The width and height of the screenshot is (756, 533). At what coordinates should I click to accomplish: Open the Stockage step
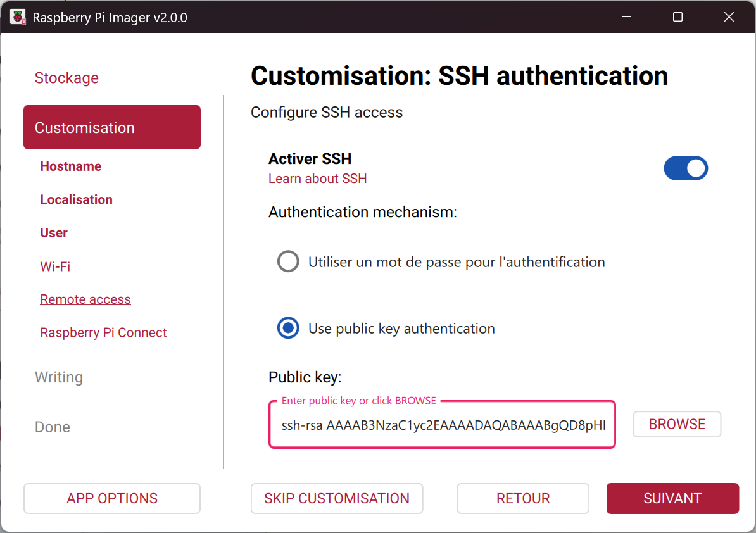(66, 78)
